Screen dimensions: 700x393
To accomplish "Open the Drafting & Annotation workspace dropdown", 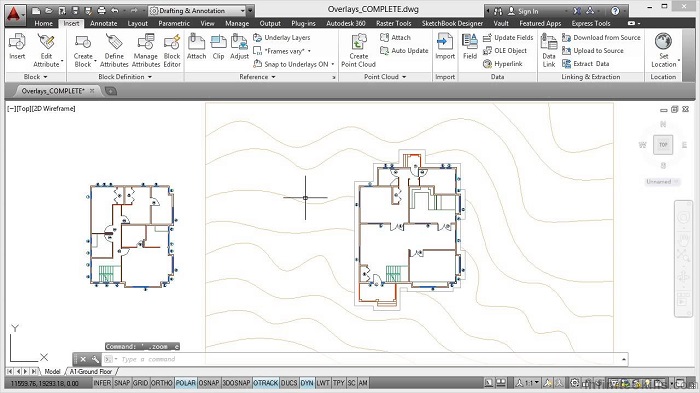I will tap(198, 11).
